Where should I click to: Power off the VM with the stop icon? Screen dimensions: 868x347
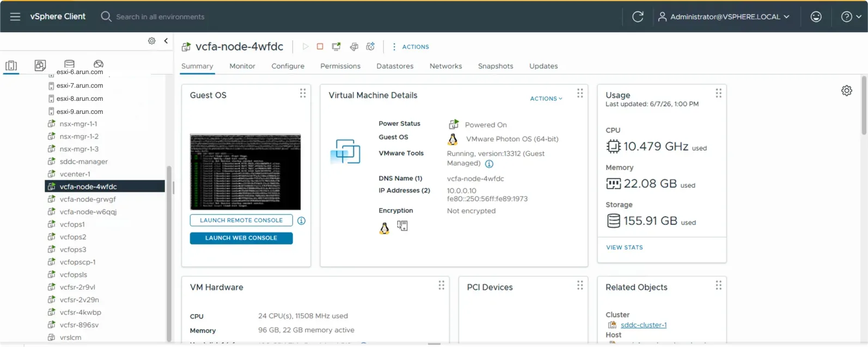tap(320, 47)
